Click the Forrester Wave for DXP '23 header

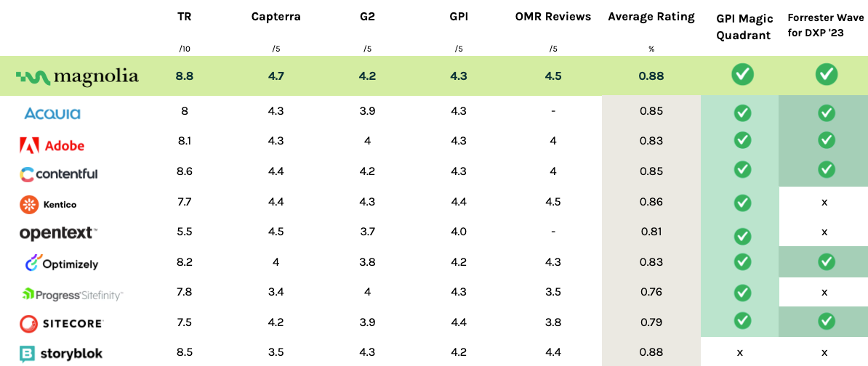click(x=825, y=26)
